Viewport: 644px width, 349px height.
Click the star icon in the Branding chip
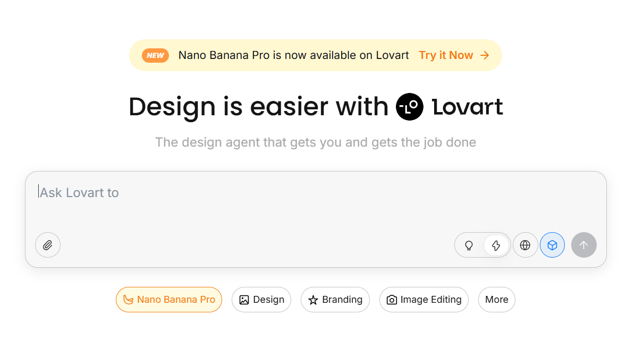(x=313, y=300)
